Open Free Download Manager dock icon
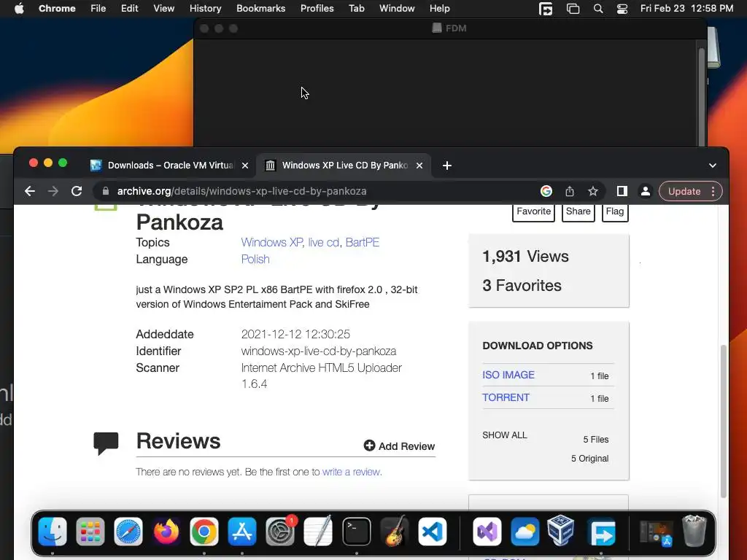 pos(601,532)
